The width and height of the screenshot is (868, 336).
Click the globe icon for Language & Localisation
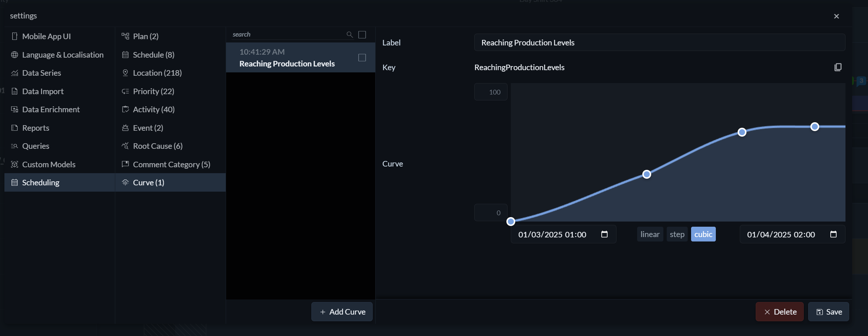click(15, 55)
